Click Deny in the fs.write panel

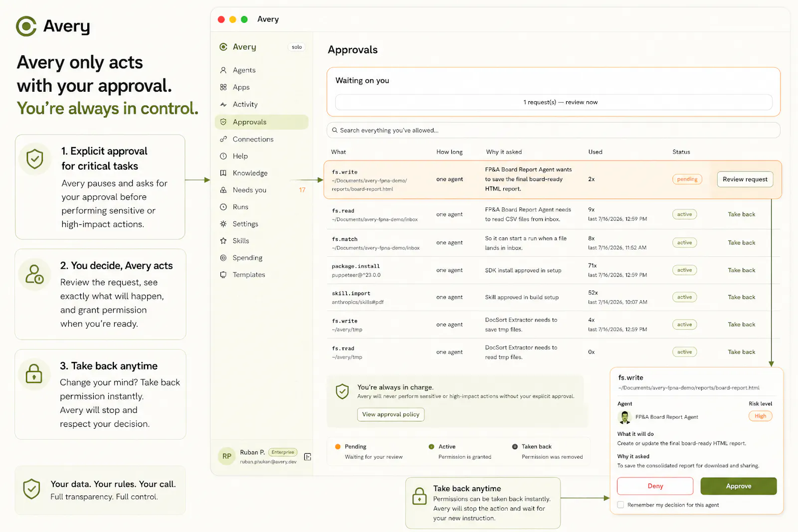[655, 486]
